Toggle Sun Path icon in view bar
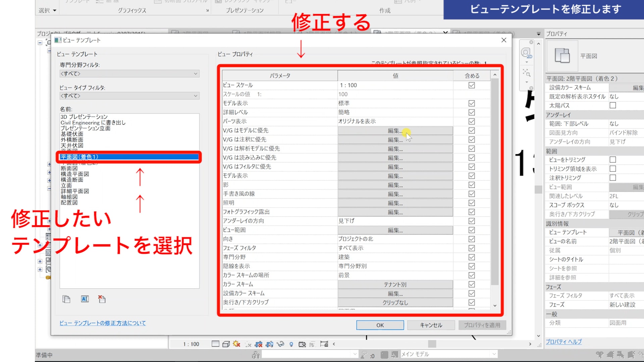 (236, 344)
